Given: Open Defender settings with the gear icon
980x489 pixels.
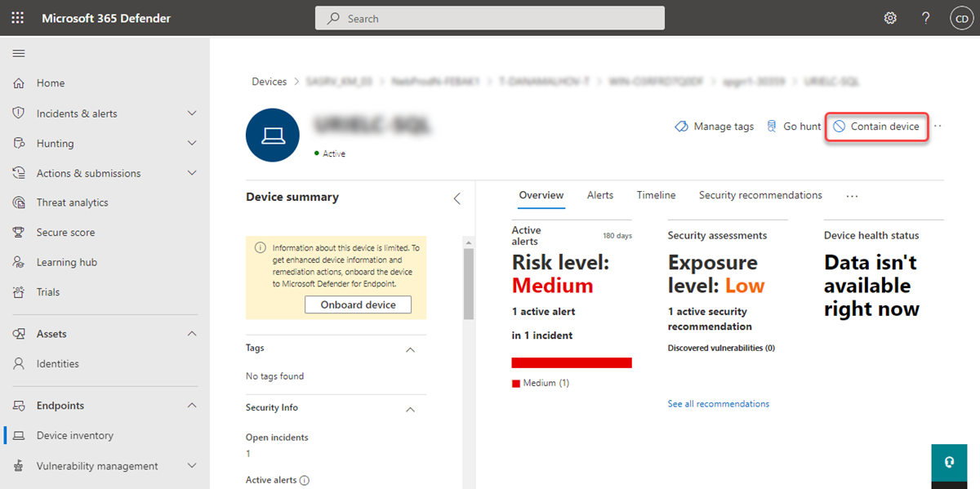Looking at the screenshot, I should [x=890, y=17].
